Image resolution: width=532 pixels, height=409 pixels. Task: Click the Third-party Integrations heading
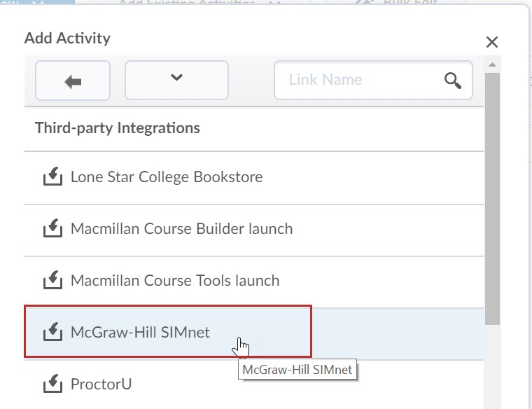point(118,128)
